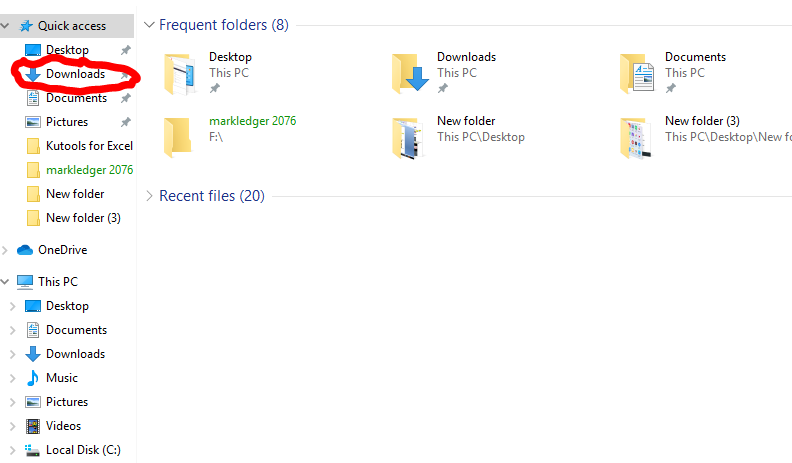The height and width of the screenshot is (463, 792).
Task: Click Desktop name text in Frequent folders
Action: tap(230, 57)
